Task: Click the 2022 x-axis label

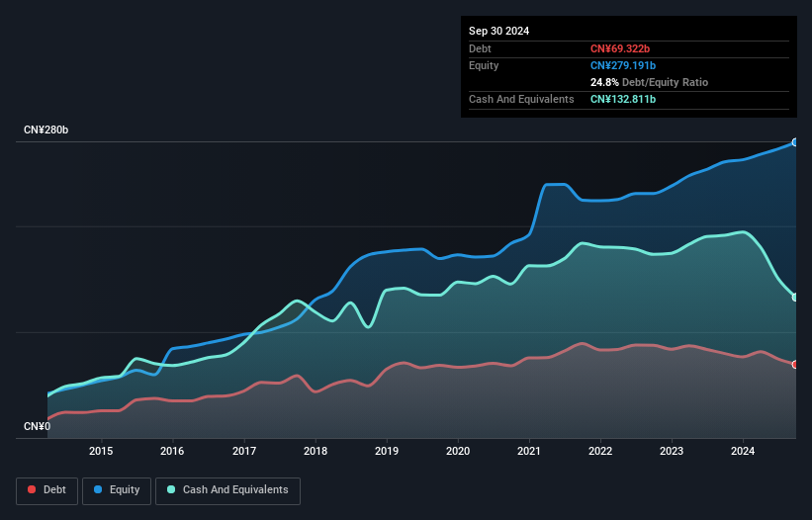Action: (600, 451)
